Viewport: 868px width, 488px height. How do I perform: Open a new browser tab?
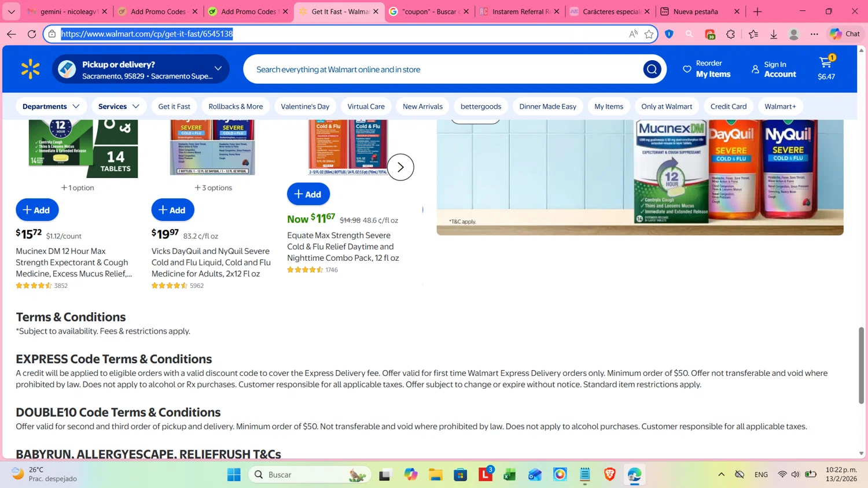757,12
